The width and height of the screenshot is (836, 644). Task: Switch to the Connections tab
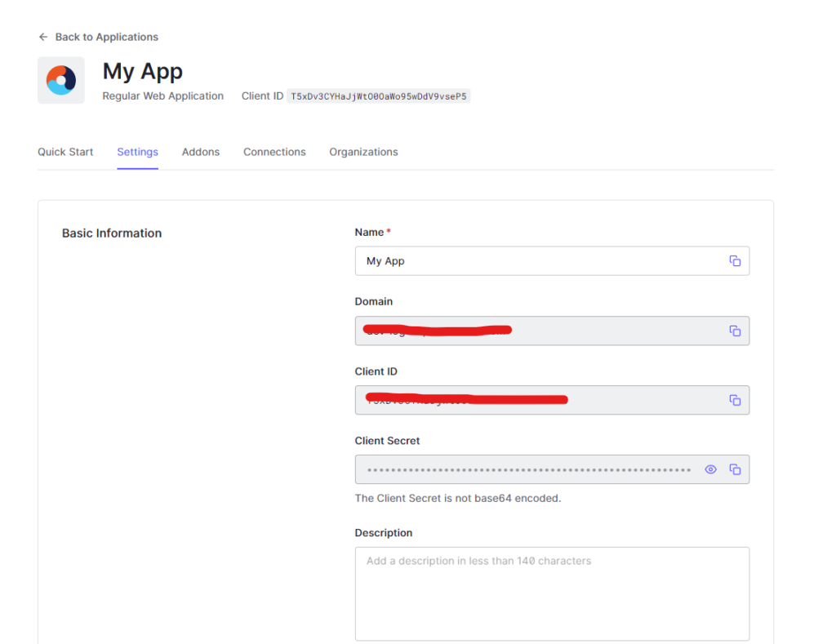tap(274, 152)
